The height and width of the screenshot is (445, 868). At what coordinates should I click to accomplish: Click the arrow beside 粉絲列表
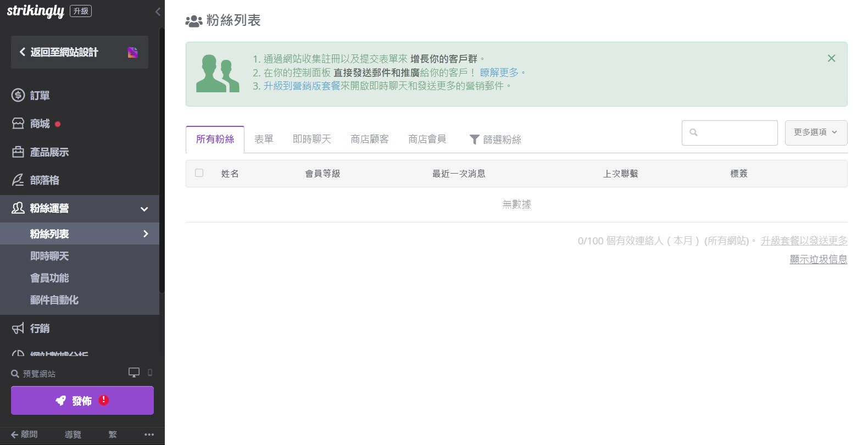click(x=146, y=234)
